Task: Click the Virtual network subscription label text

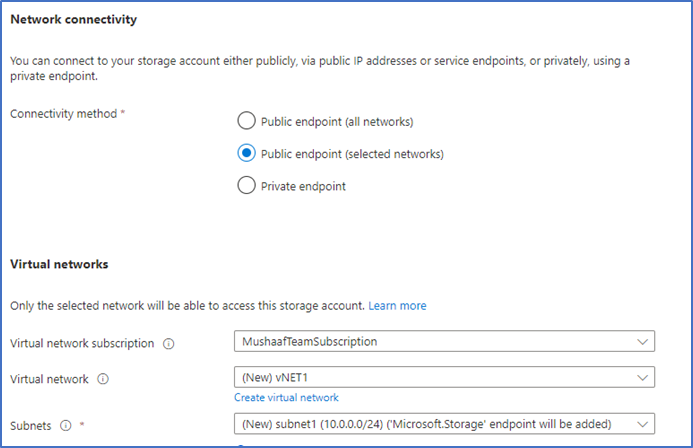Action: 82,344
